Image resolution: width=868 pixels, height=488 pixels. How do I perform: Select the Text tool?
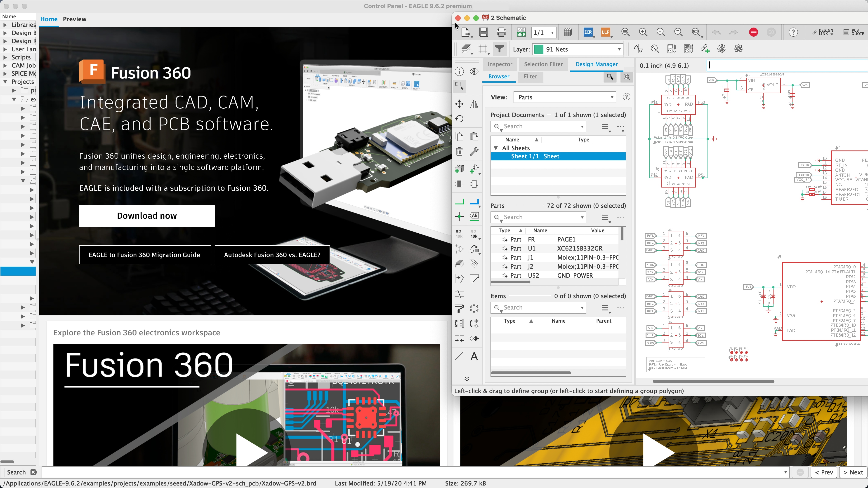(x=474, y=356)
